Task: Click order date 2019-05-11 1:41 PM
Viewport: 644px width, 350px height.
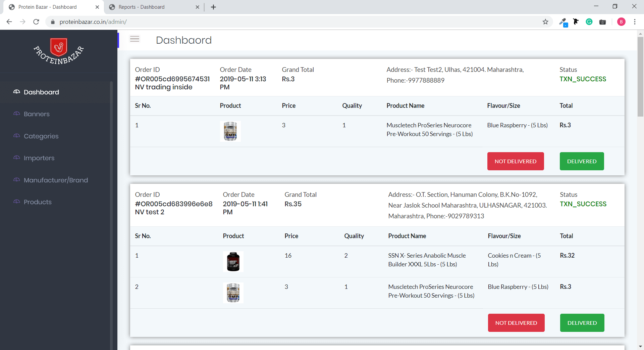Action: pyautogui.click(x=245, y=208)
